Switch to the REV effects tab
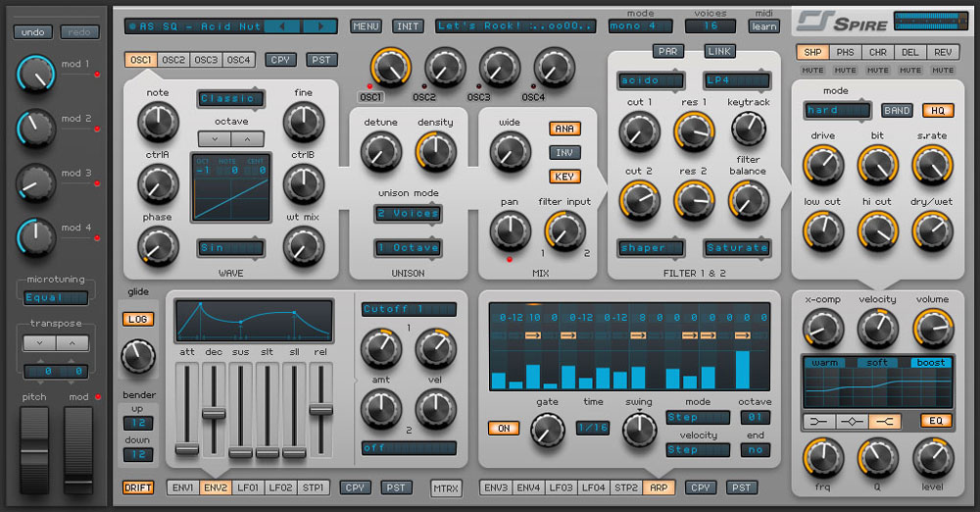980x512 pixels. click(x=943, y=52)
